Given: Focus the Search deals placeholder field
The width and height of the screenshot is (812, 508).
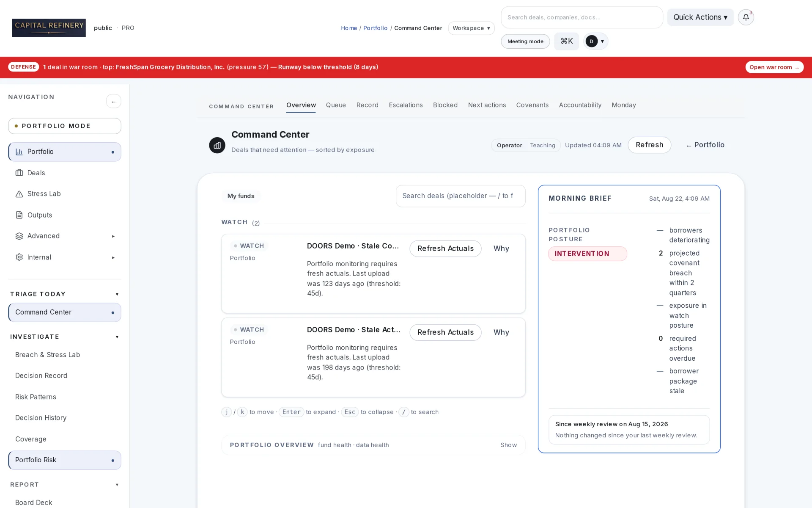Looking at the screenshot, I should 461,196.
